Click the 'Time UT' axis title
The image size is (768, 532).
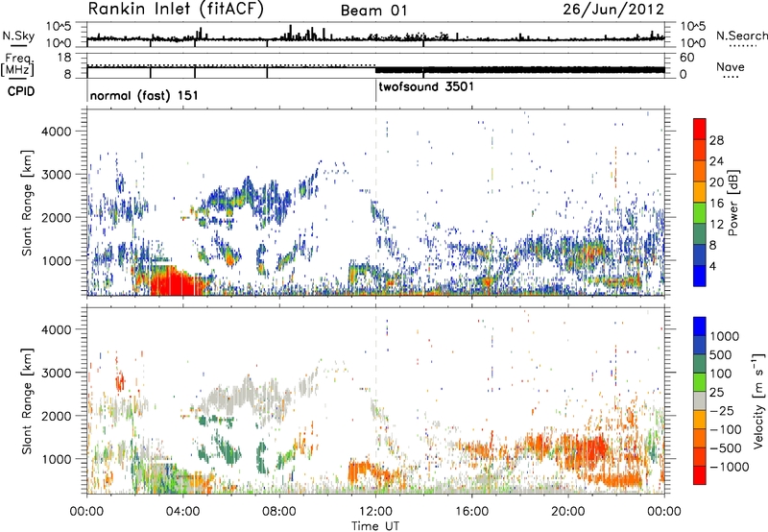tap(375, 526)
